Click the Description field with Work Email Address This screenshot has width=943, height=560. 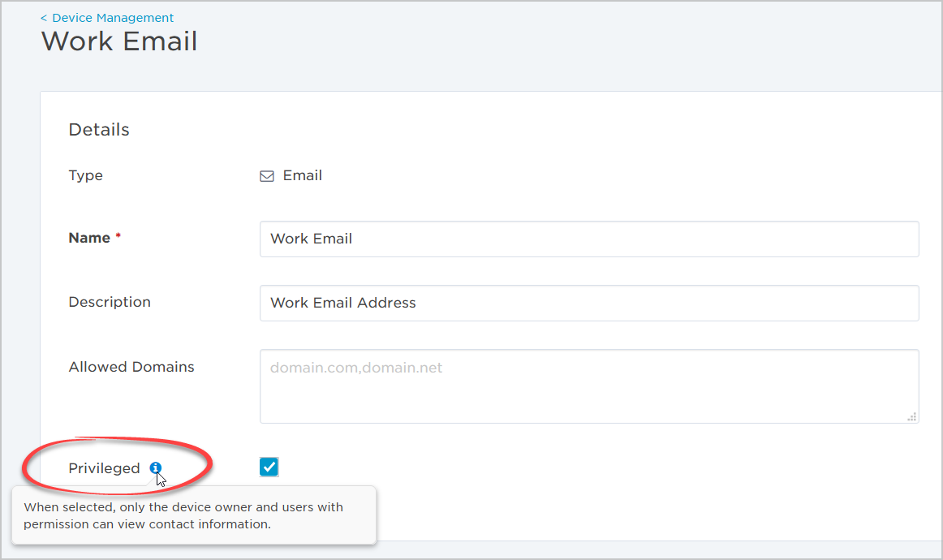coord(589,303)
